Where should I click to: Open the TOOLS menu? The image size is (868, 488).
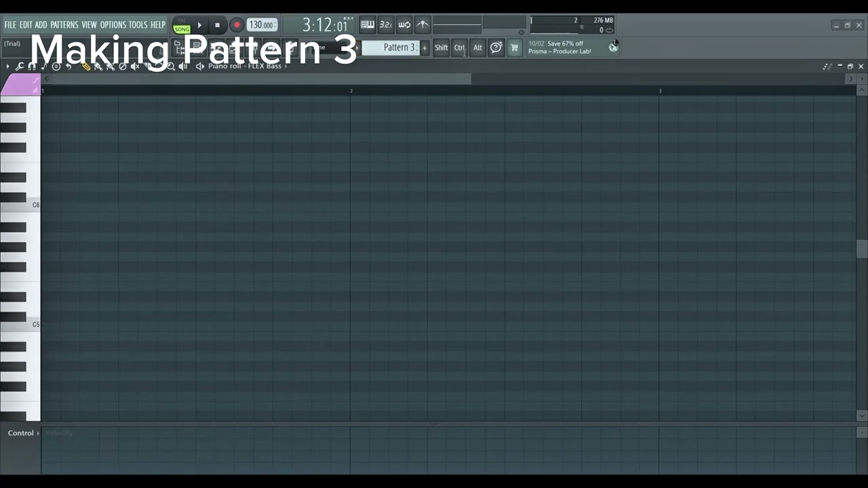138,25
